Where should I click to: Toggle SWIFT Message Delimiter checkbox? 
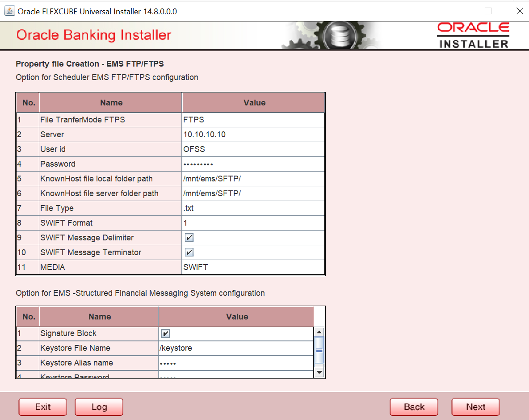[189, 238]
